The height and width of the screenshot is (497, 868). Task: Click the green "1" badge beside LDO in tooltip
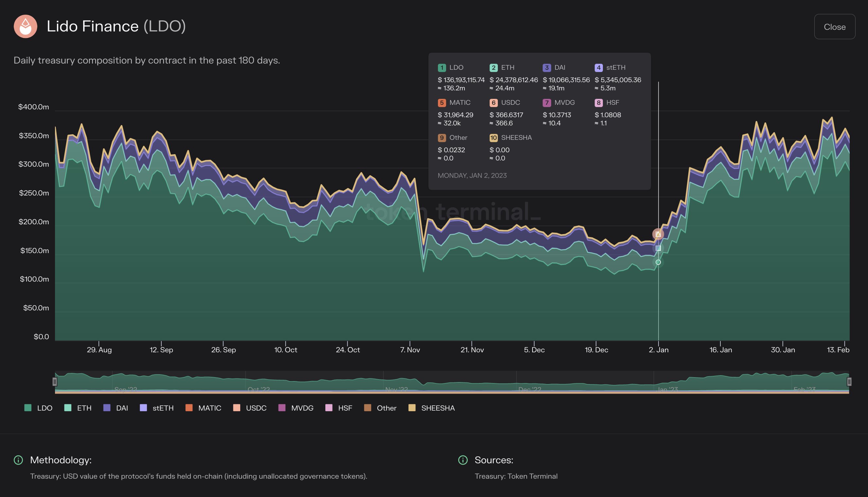(x=442, y=67)
